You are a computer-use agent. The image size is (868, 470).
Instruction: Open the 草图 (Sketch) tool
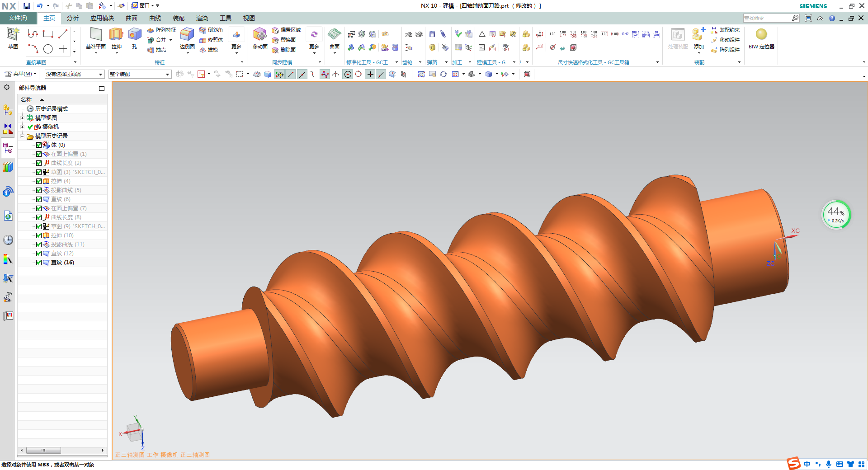click(x=13, y=35)
